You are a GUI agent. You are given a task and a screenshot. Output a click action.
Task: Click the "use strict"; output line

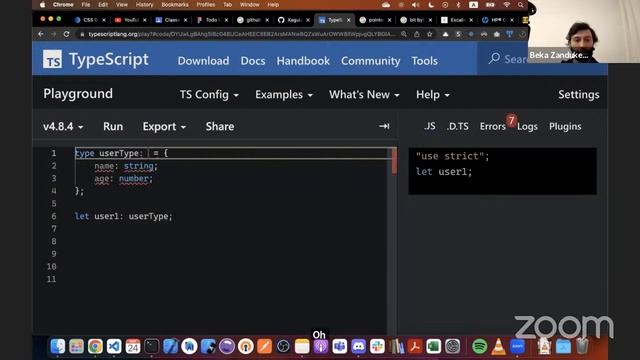[452, 156]
